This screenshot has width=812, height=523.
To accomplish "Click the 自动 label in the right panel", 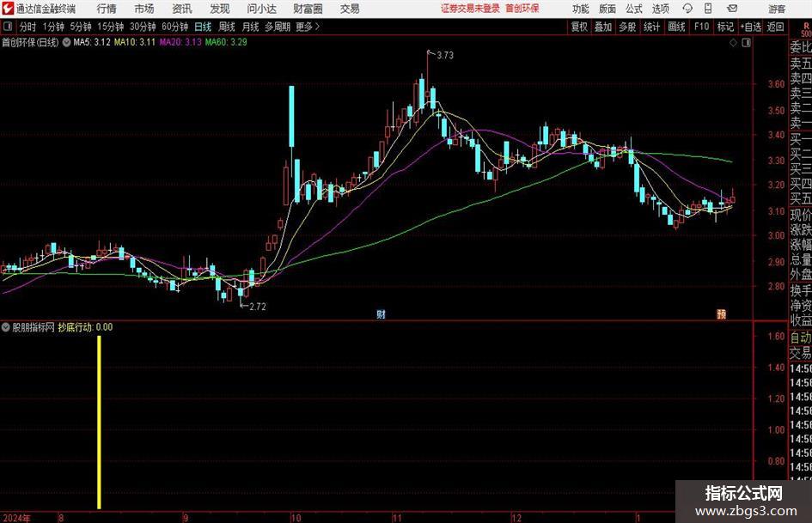I will (801, 338).
